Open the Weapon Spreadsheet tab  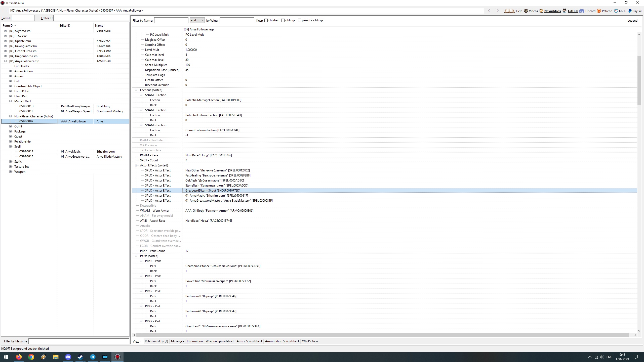click(219, 341)
